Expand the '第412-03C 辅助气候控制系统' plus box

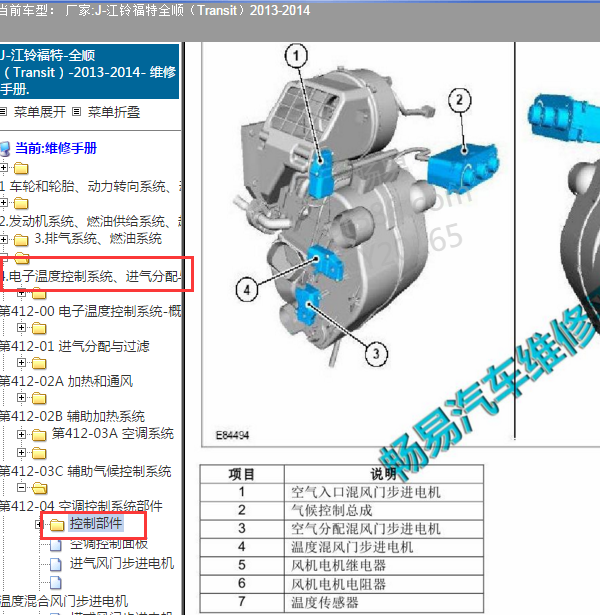[21, 453]
